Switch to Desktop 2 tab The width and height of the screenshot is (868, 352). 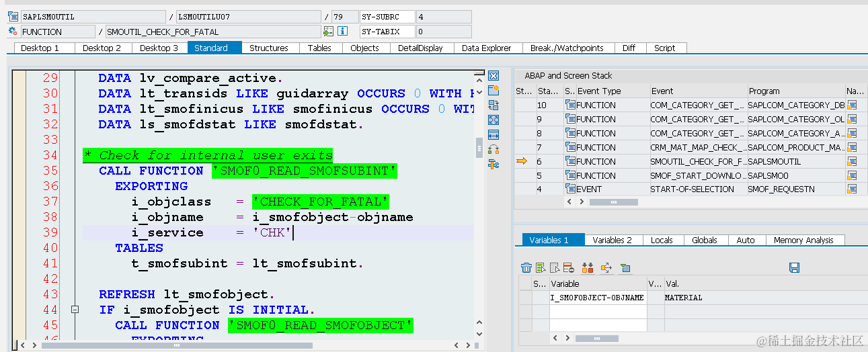point(102,48)
